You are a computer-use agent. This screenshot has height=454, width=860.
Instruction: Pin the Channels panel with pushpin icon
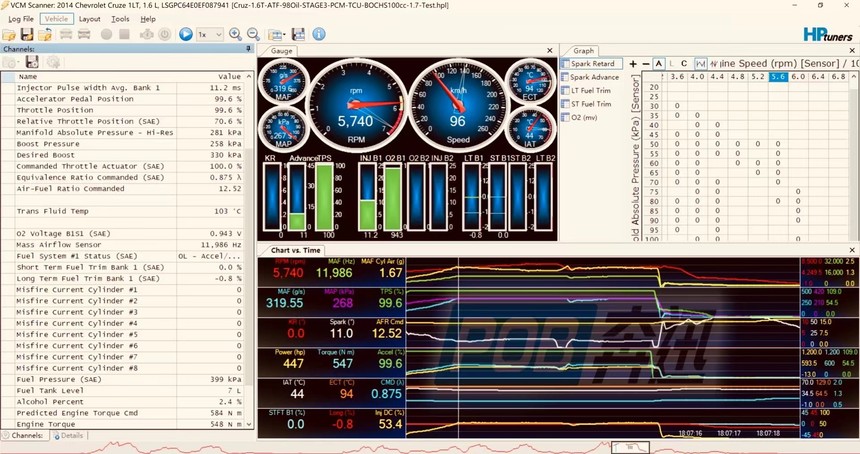(248, 49)
